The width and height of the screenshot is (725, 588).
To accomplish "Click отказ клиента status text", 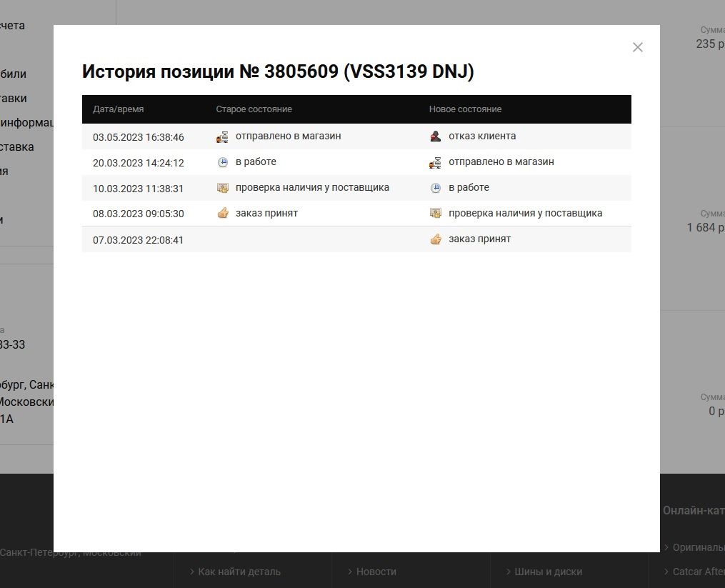I will pyautogui.click(x=482, y=136).
